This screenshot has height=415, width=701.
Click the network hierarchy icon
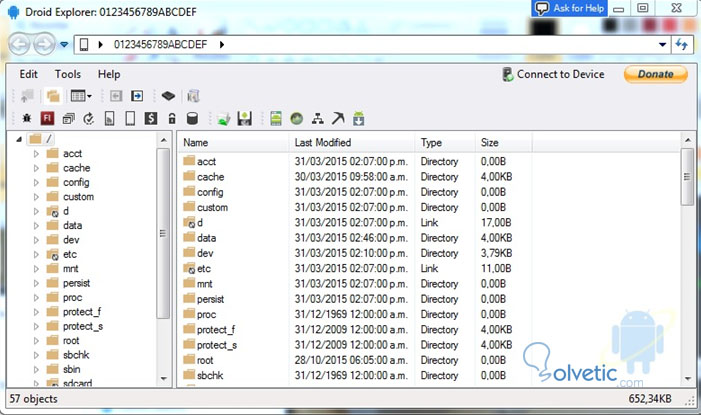click(317, 119)
